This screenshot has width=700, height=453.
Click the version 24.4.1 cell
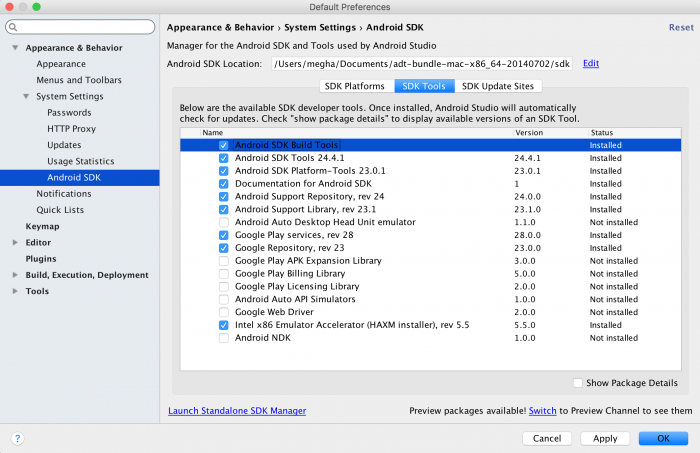(527, 158)
